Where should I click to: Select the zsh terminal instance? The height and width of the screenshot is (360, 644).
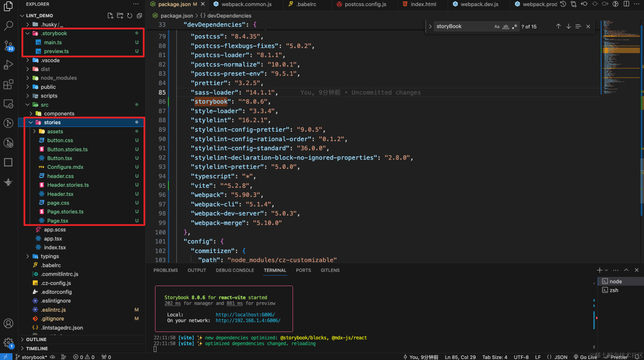coord(621,290)
